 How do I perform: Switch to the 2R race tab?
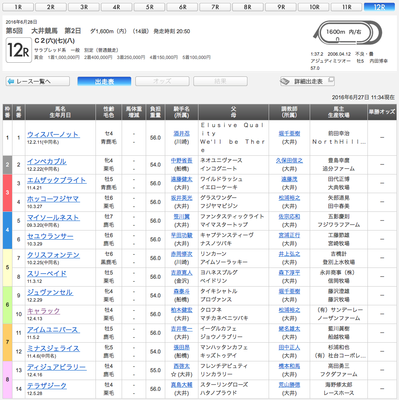point(51,7)
